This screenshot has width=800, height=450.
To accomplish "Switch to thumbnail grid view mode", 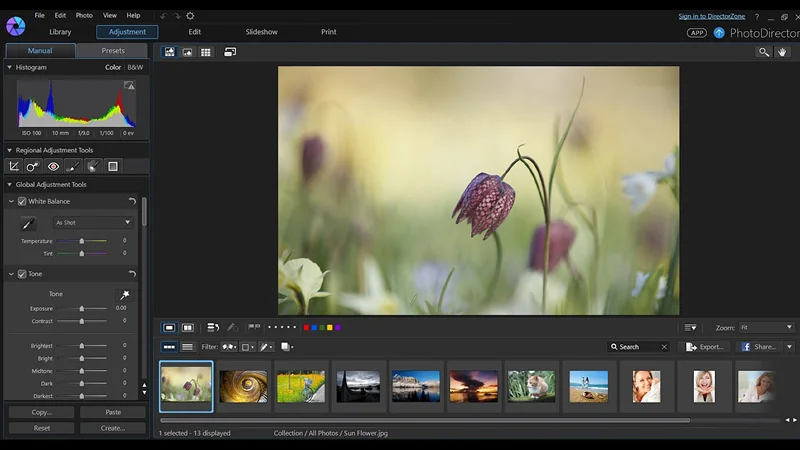I will (x=206, y=52).
